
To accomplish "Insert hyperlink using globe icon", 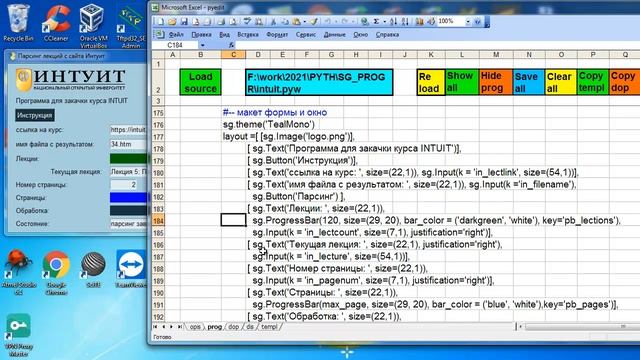I will coord(364,21).
